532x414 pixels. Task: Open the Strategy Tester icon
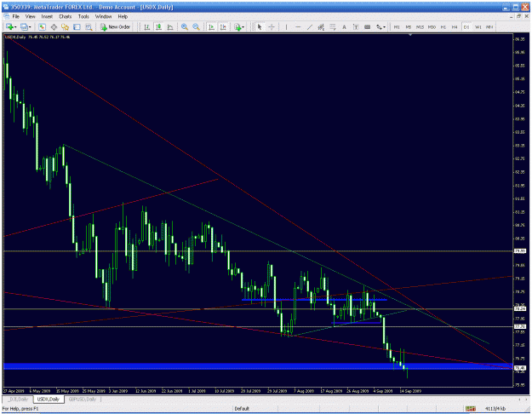(89, 26)
